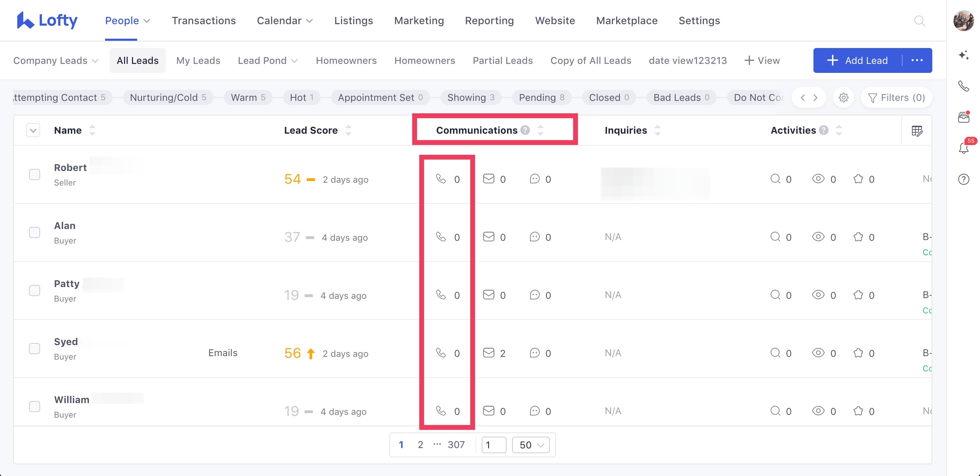Open the search magnifier in top bar

pyautogui.click(x=919, y=20)
